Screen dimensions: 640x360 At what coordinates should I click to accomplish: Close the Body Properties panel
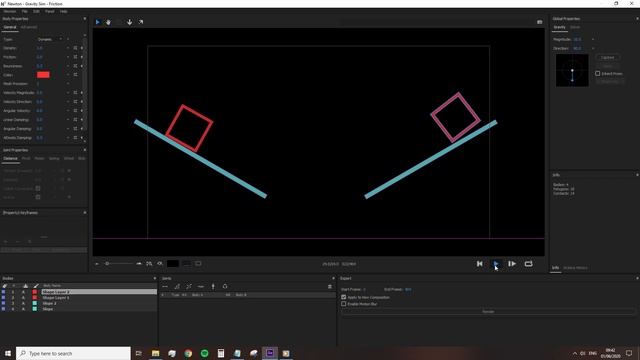click(84, 19)
